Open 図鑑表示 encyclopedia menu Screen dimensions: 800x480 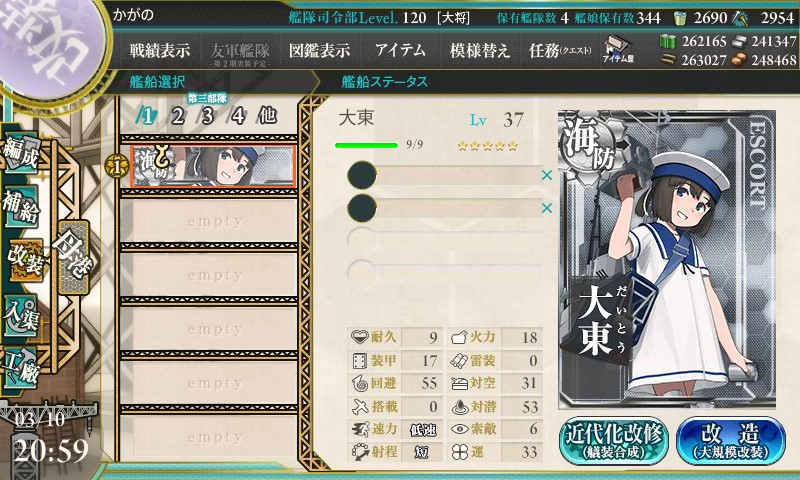tap(319, 50)
